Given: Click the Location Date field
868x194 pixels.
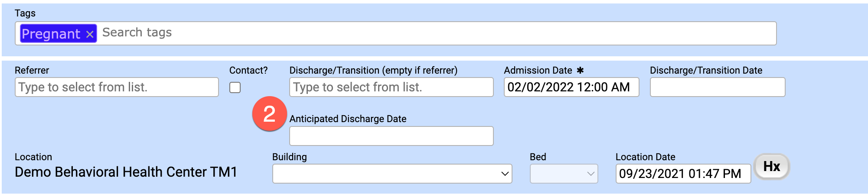Looking at the screenshot, I should click(x=683, y=174).
